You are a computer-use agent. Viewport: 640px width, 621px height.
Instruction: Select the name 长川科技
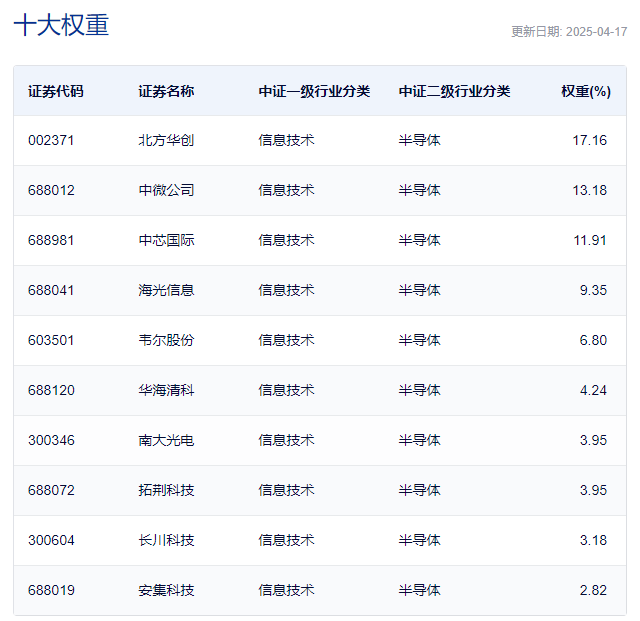166,541
